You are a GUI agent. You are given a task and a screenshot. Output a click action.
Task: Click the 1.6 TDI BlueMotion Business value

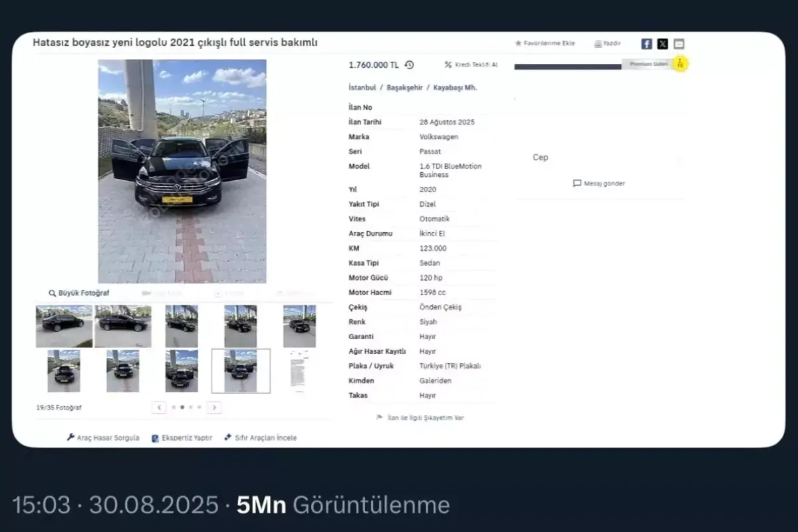(450, 170)
